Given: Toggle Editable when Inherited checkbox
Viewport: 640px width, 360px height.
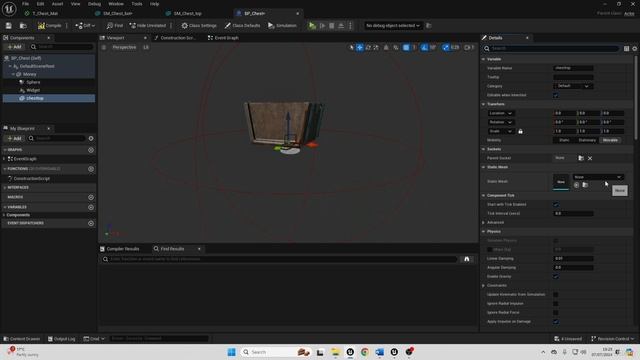Looking at the screenshot, I should [x=556, y=95].
